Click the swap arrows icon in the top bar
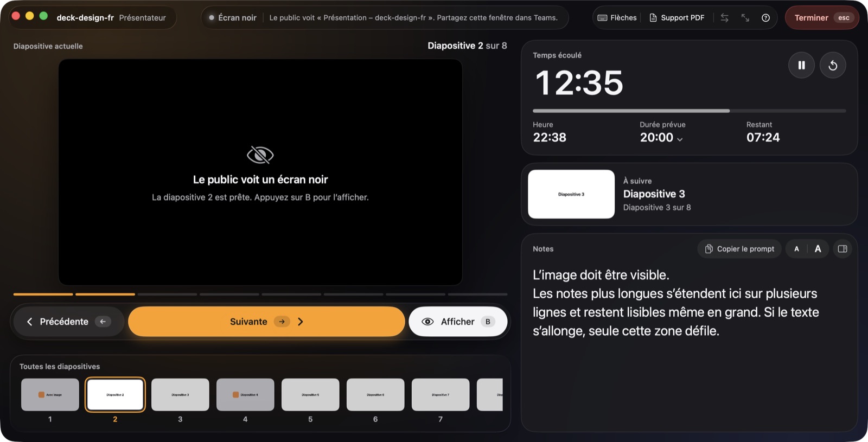868x442 pixels. coord(724,18)
